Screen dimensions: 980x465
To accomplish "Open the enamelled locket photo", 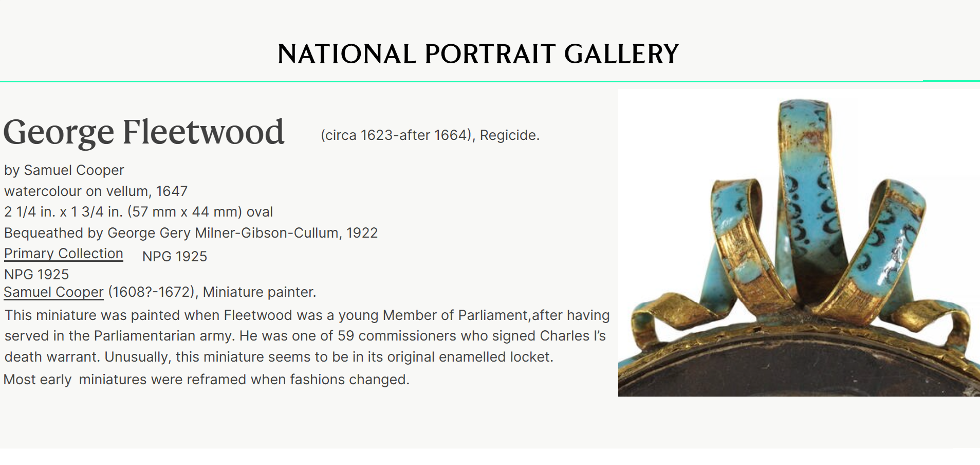I will click(x=799, y=243).
